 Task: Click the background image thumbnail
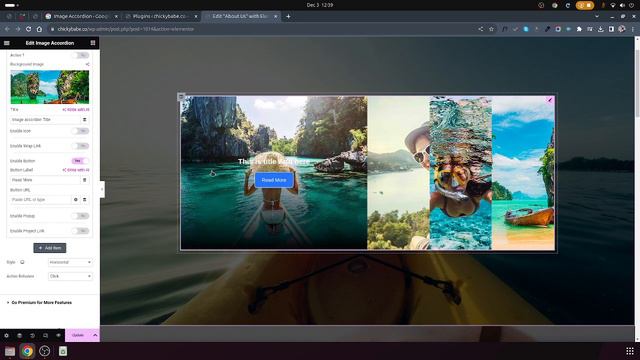click(49, 87)
